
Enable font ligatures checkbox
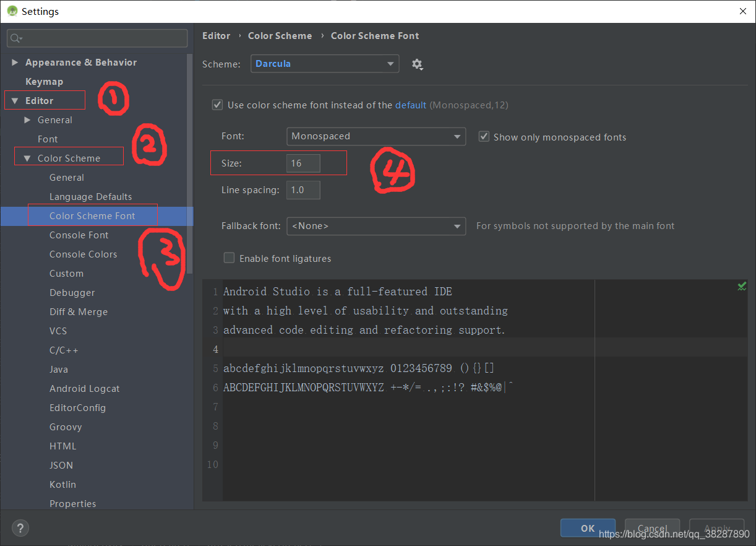tap(229, 258)
